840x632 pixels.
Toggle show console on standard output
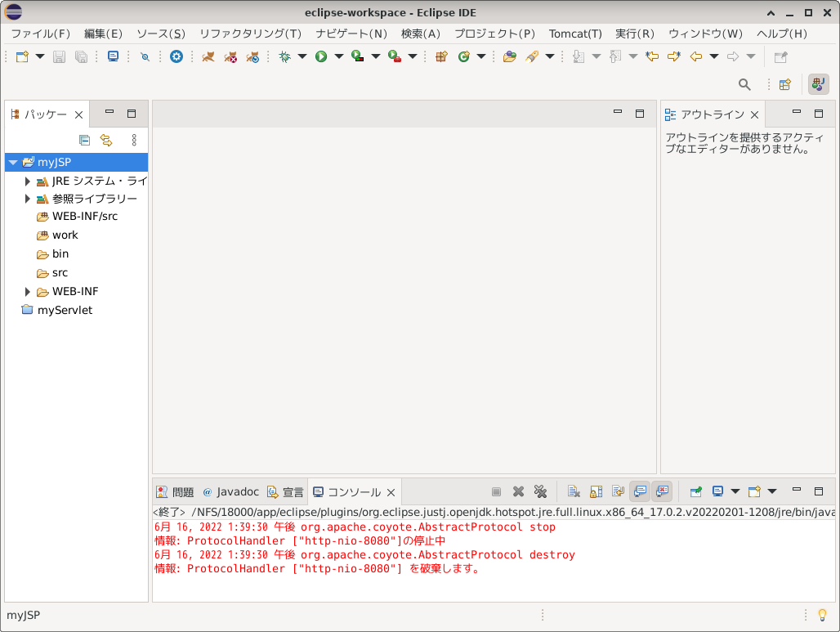coord(640,491)
